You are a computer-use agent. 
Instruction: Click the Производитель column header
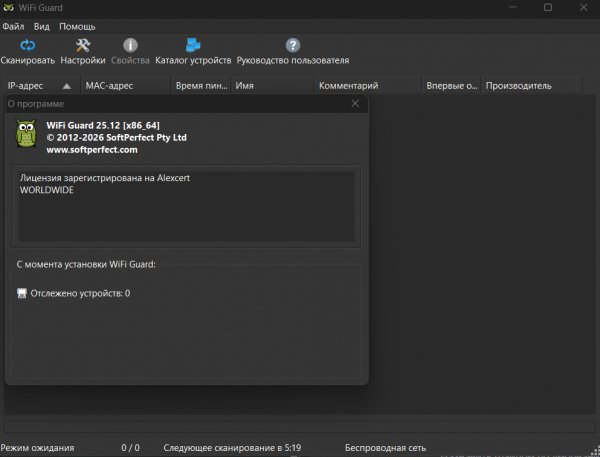pos(532,86)
